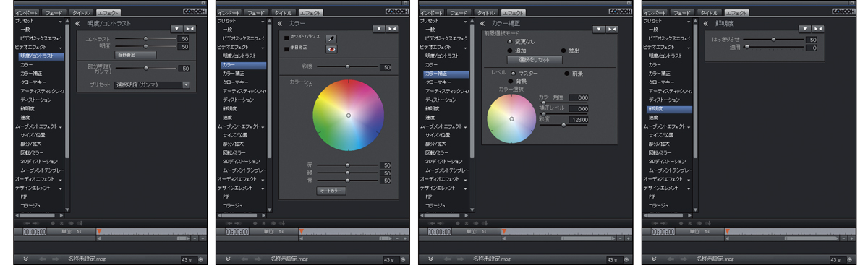The height and width of the screenshot is (265, 868).
Task: Click the ►◄ icon in the カラー補正 panel
Action: tap(611, 29)
